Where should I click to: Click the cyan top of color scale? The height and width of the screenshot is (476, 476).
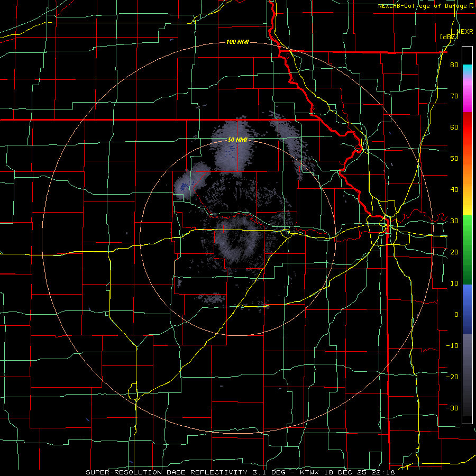pyautogui.click(x=467, y=69)
